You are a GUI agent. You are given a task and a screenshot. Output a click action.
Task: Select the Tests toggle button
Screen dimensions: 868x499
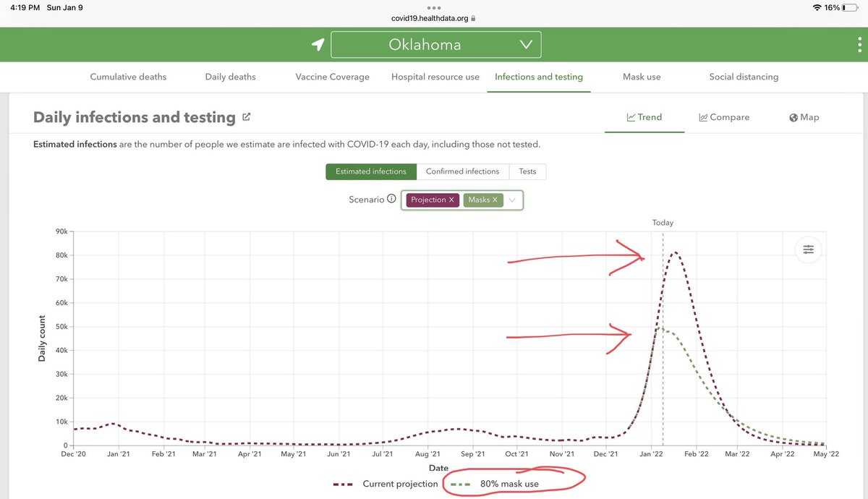click(528, 171)
